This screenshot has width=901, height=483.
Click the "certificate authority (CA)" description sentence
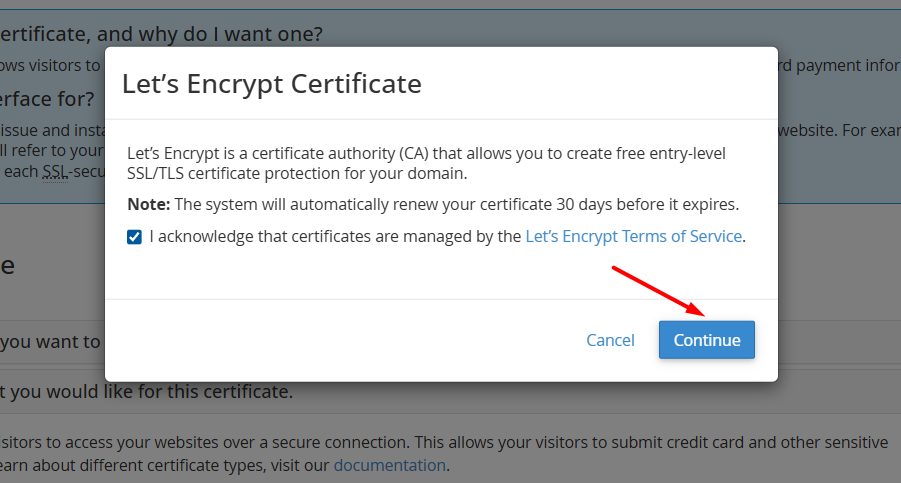click(426, 154)
